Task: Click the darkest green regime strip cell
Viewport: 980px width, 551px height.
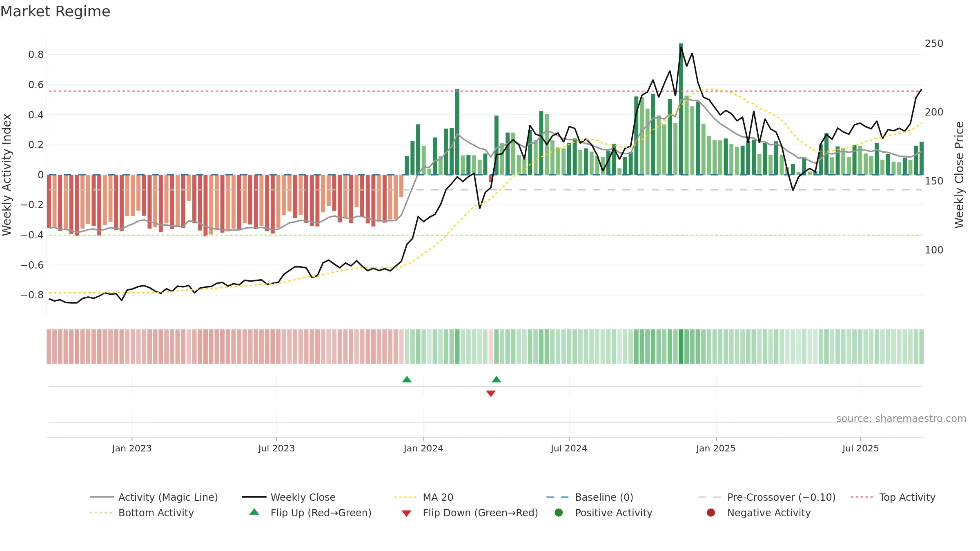Action: (x=681, y=347)
